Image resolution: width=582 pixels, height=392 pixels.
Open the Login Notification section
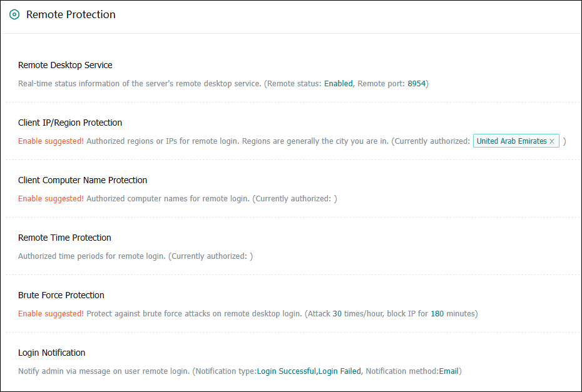click(52, 353)
